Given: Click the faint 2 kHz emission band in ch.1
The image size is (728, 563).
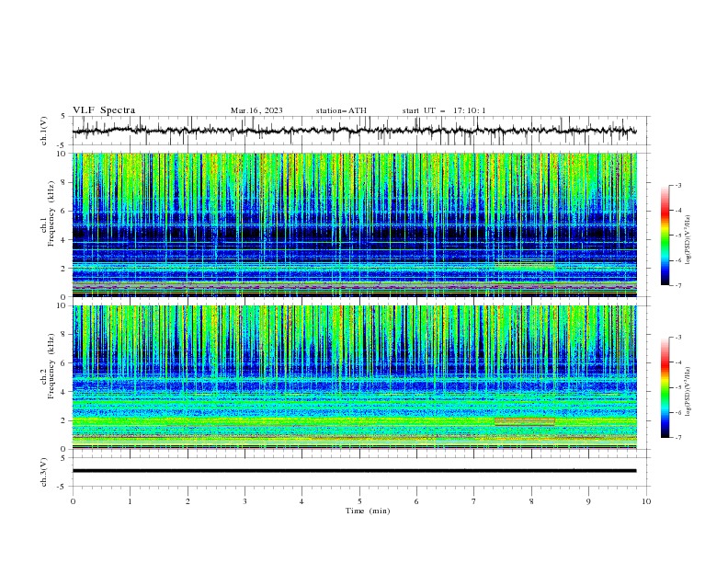Looking at the screenshot, I should pos(525,264).
